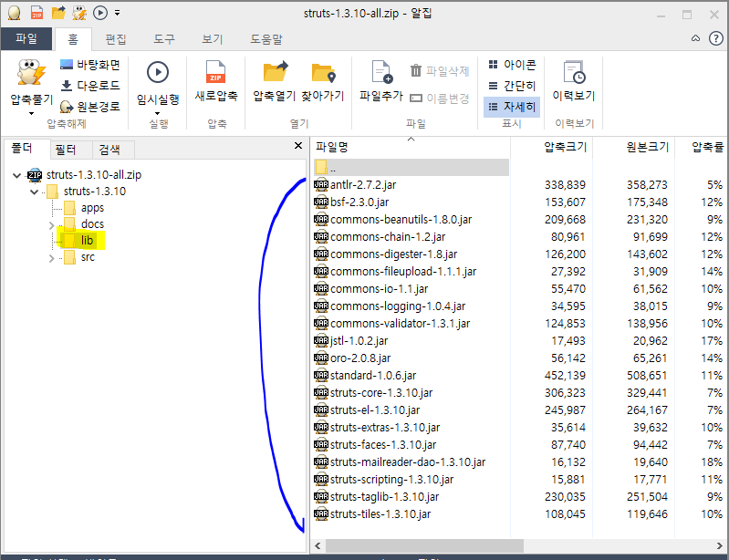Click the JAR icon of bsf-2.3.0.jar
This screenshot has height=560, width=729.
click(x=321, y=202)
